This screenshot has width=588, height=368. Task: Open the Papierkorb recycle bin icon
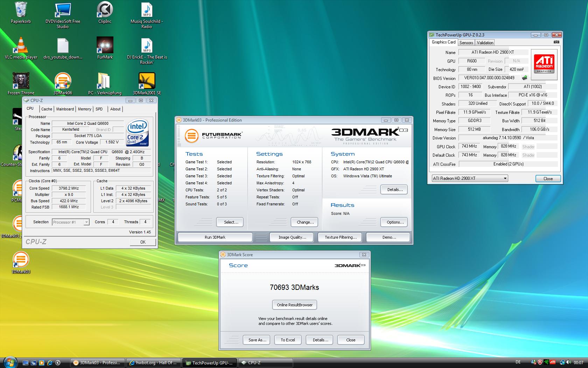tap(21, 13)
